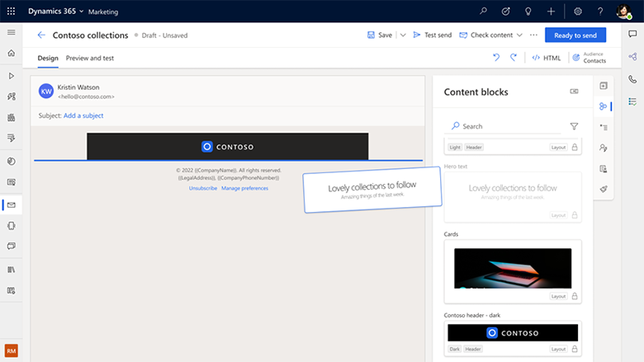644x362 pixels.
Task: Open Audience Contacts selector
Action: [x=590, y=58]
